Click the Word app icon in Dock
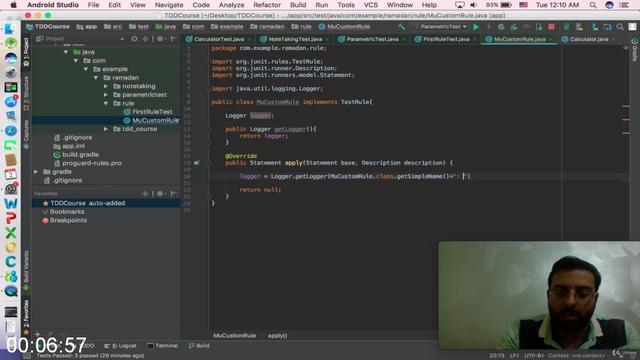This screenshot has height=360, width=640. 11,204
